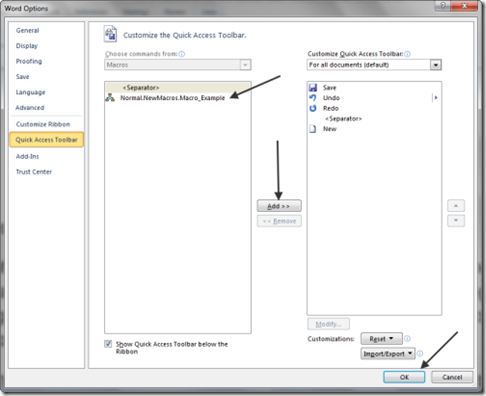Open the Display options category
Image resolution: width=486 pixels, height=396 pixels.
point(27,46)
